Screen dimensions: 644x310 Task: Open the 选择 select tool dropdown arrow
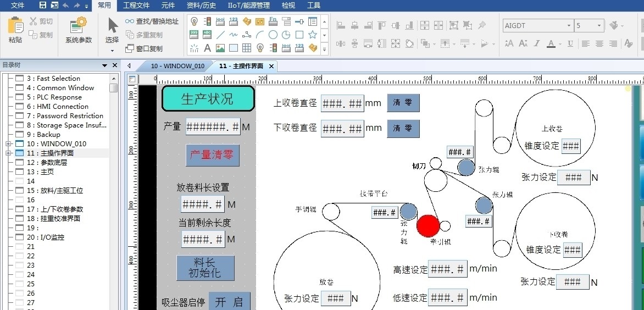(112, 51)
